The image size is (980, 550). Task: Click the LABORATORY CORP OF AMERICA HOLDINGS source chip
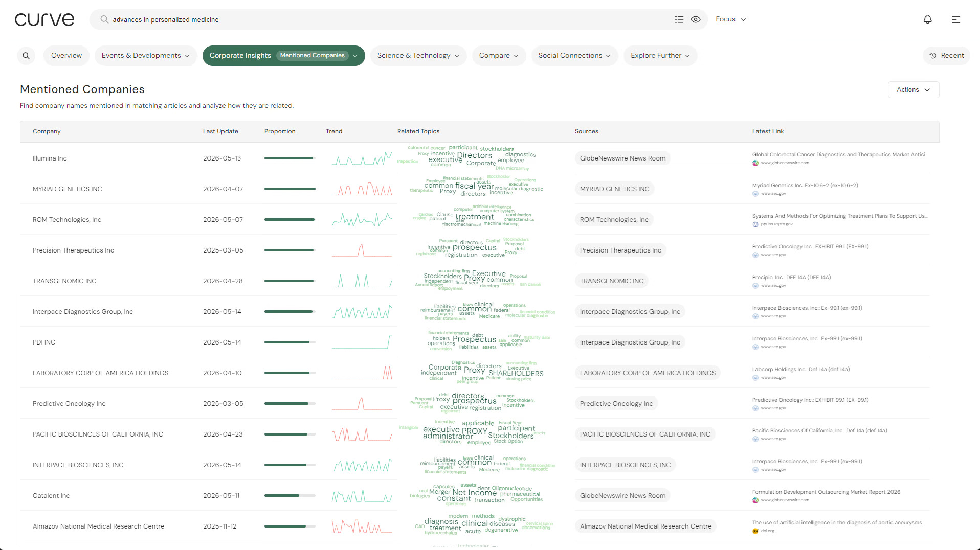(648, 373)
